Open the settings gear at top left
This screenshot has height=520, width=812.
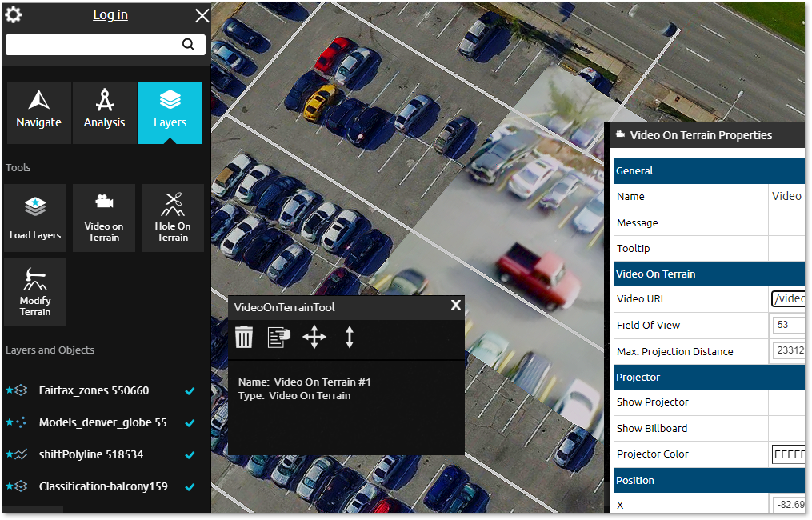coord(13,14)
